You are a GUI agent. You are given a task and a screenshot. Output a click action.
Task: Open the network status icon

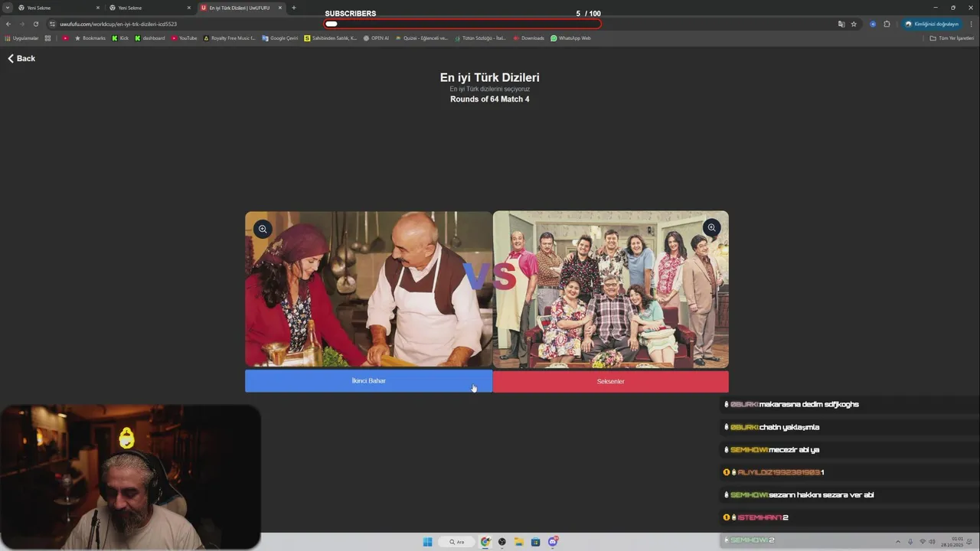tap(923, 542)
